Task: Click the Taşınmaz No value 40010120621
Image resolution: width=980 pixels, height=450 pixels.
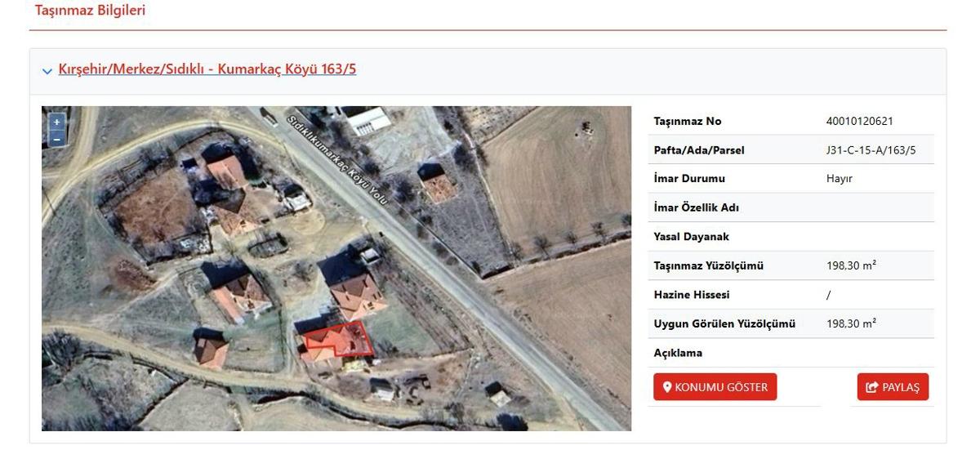Action: point(859,121)
